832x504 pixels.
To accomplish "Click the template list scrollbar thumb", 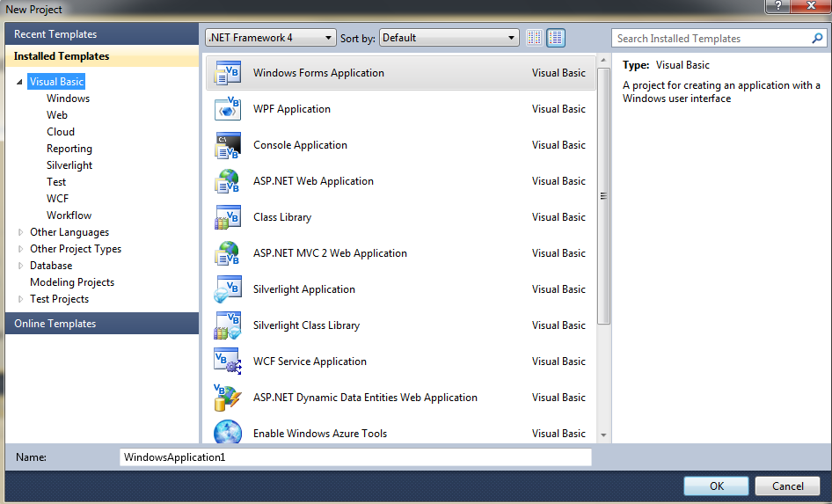I will coord(603,195).
